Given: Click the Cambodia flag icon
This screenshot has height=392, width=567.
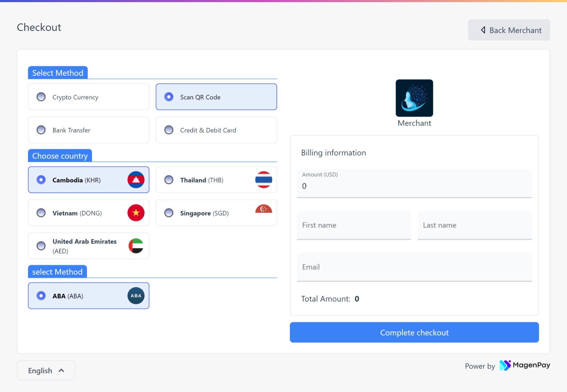Looking at the screenshot, I should click(136, 180).
